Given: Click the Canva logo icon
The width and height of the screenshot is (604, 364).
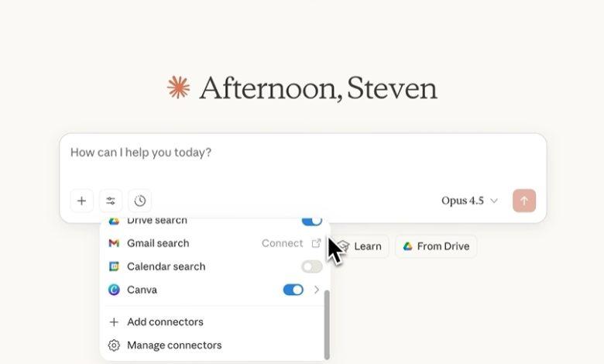Looking at the screenshot, I should 114,290.
